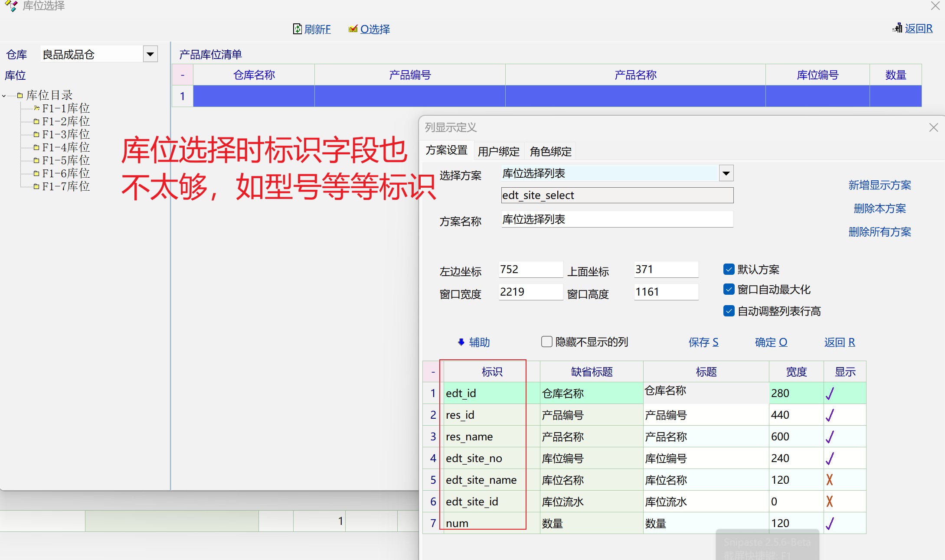Image resolution: width=945 pixels, height=560 pixels.
Task: Switch to the 角色绑定 tab
Action: click(550, 151)
